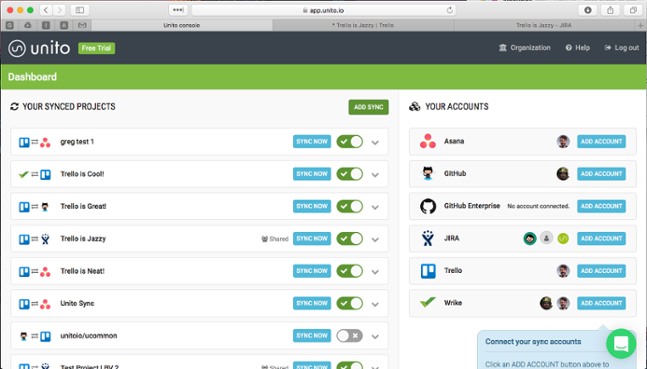Click the Trello icon on greg test 1 row
Image resolution: width=647 pixels, height=369 pixels.
(24, 142)
